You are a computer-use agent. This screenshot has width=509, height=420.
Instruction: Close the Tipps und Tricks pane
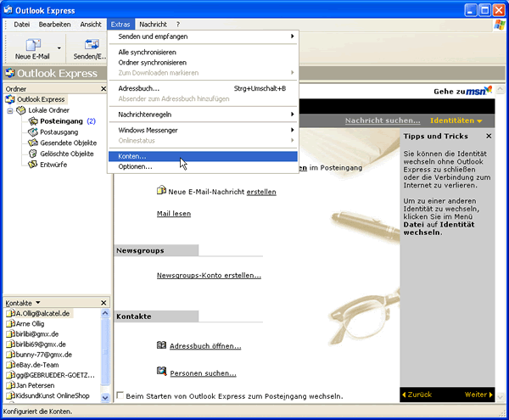(x=489, y=136)
